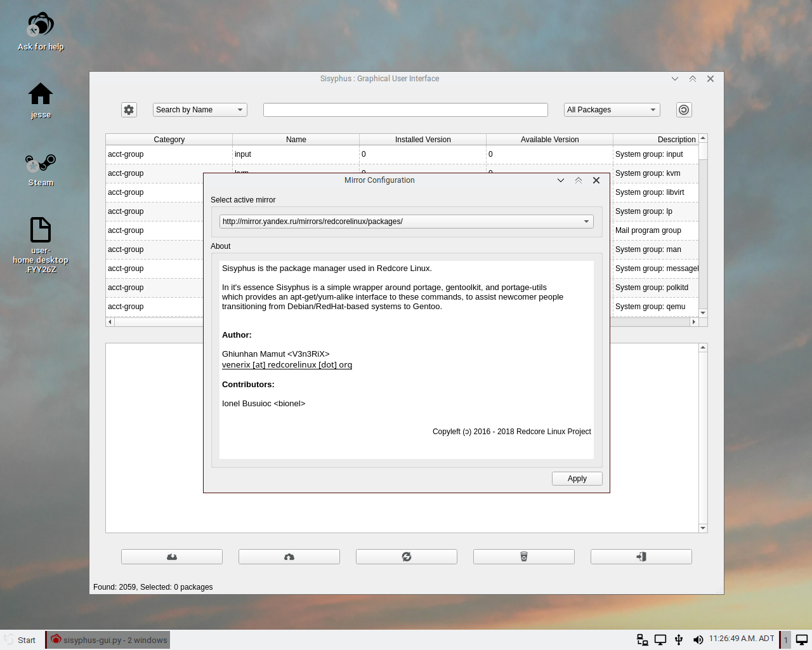812x650 pixels.
Task: Select the user-home.desktop.FYY26Z file icon
Action: pyautogui.click(x=41, y=245)
